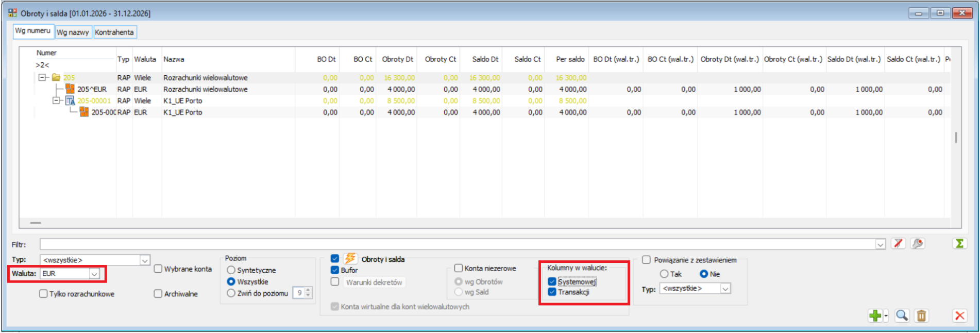Switch to the Wg nazwy tab
This screenshot has height=333, width=980.
click(x=73, y=32)
